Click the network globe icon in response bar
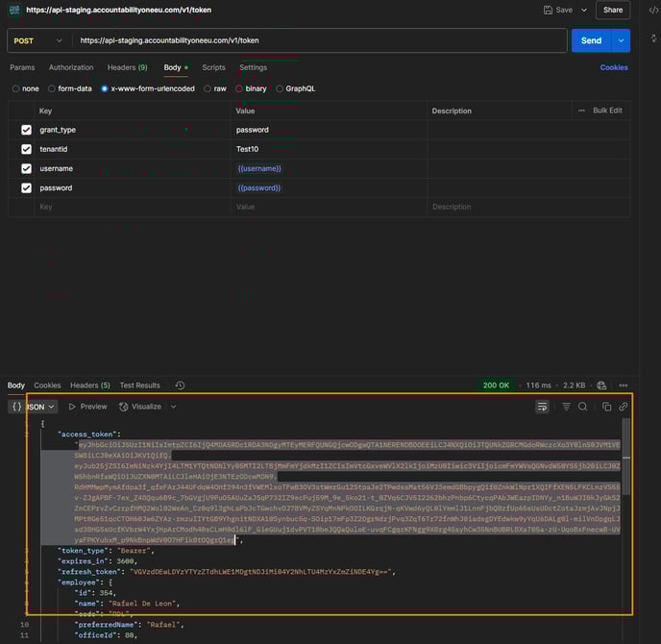Image resolution: width=661 pixels, height=644 pixels. (601, 385)
